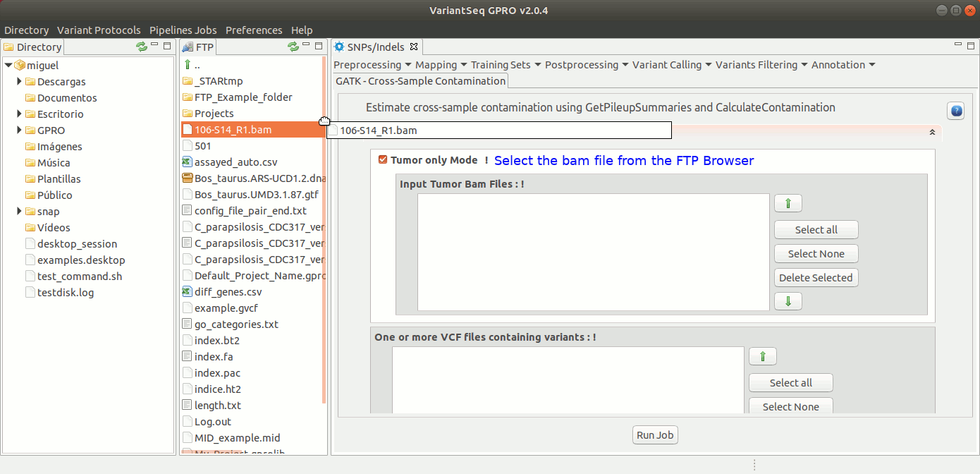Open the Preprocessing dropdown menu
This screenshot has height=474, width=980.
click(372, 65)
